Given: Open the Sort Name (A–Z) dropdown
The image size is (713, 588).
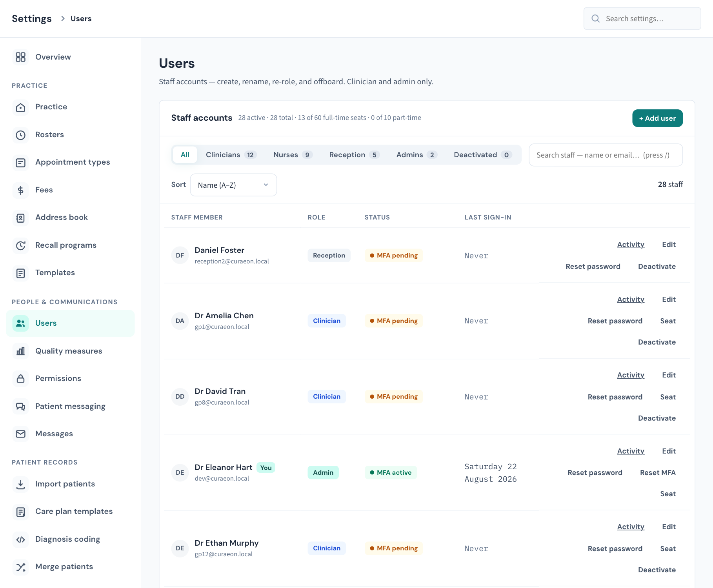Looking at the screenshot, I should click(233, 185).
